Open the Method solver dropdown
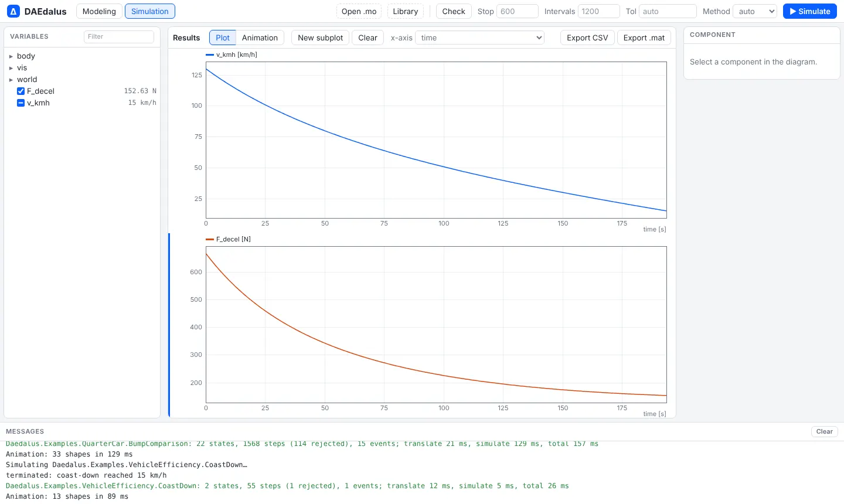This screenshot has height=504, width=844. point(755,11)
